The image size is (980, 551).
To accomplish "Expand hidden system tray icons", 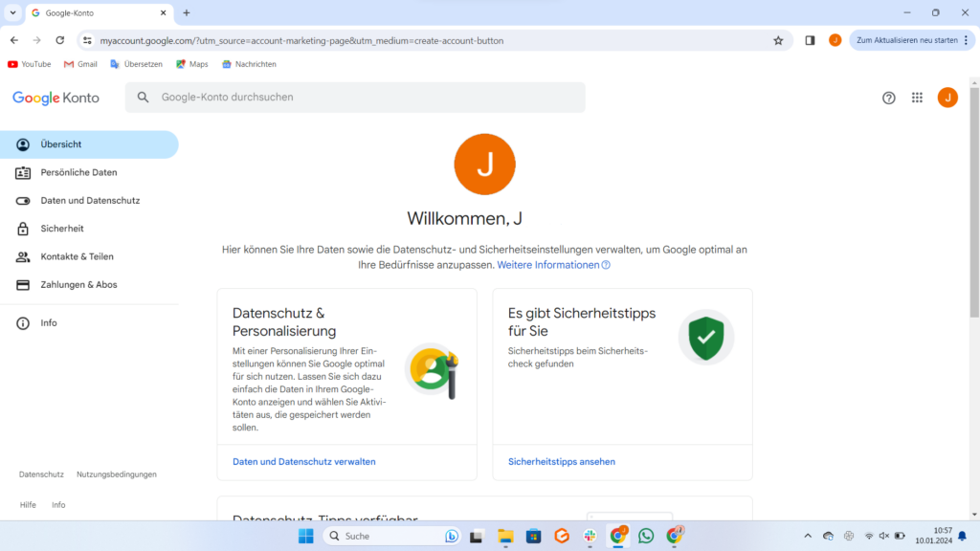I will pyautogui.click(x=807, y=536).
